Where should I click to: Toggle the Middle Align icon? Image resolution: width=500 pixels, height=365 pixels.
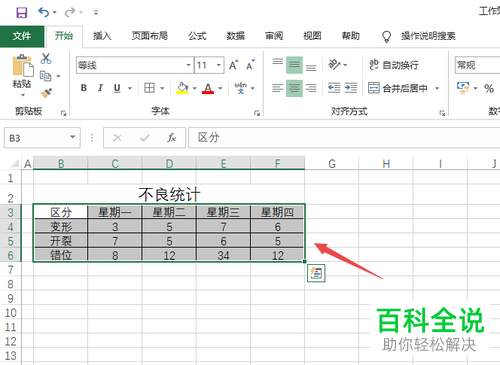294,65
